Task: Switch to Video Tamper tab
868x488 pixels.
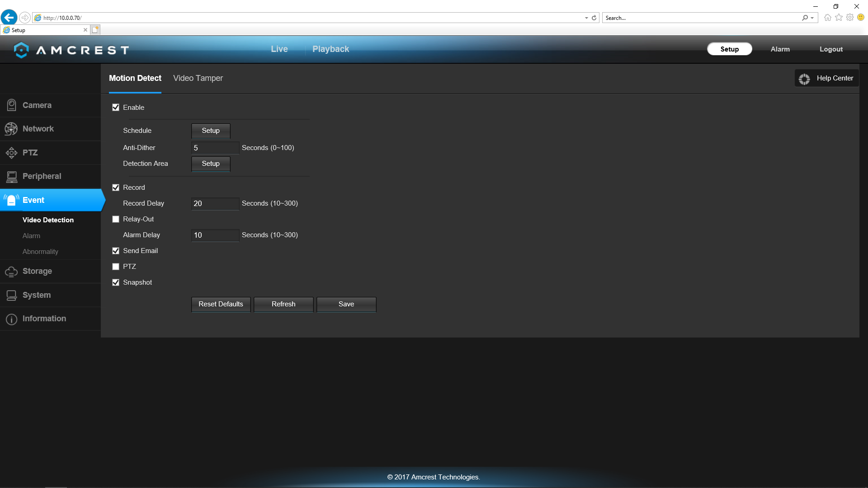Action: tap(198, 78)
